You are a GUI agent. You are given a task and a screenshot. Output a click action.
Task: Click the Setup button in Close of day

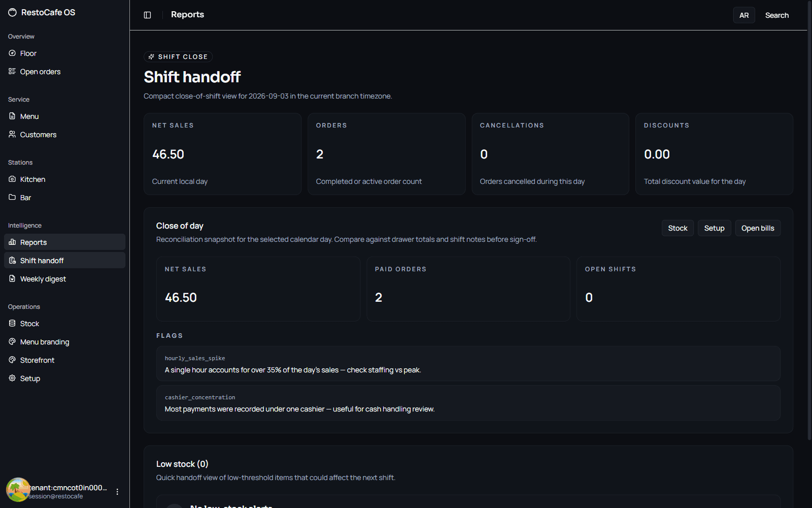714,228
